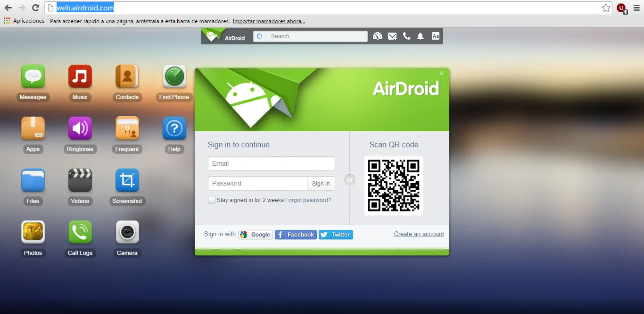Click the Aa clipboard toolbar icon
644x314 pixels.
(436, 36)
